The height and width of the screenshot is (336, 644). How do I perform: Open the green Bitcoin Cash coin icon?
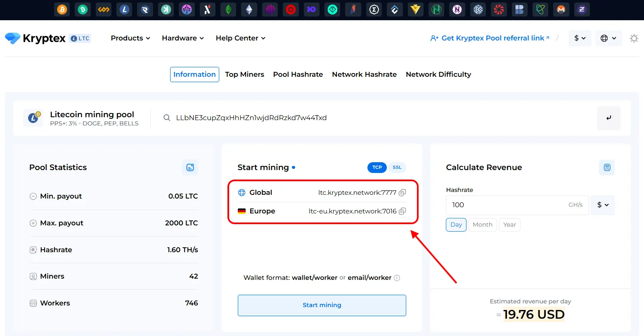pyautogui.click(x=83, y=9)
